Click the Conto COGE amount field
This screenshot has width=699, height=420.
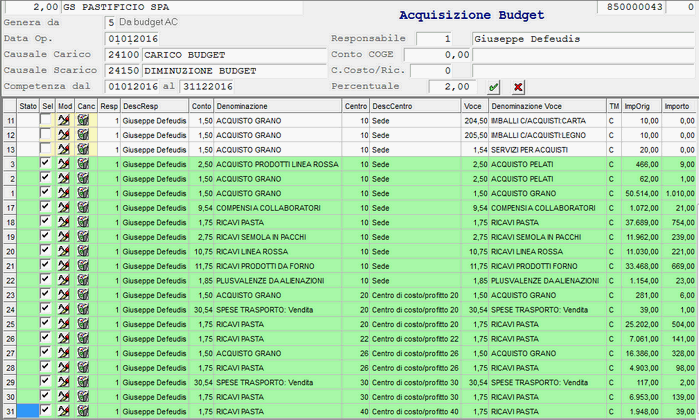pos(438,55)
